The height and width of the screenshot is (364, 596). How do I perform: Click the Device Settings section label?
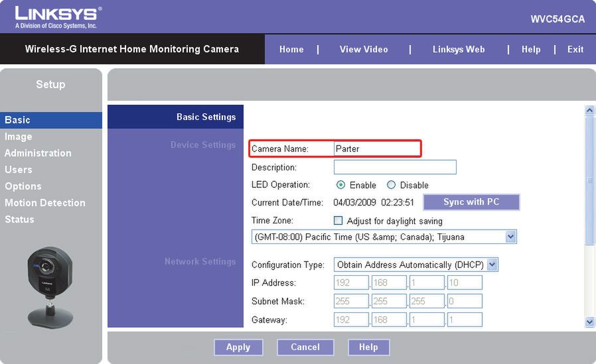point(203,145)
